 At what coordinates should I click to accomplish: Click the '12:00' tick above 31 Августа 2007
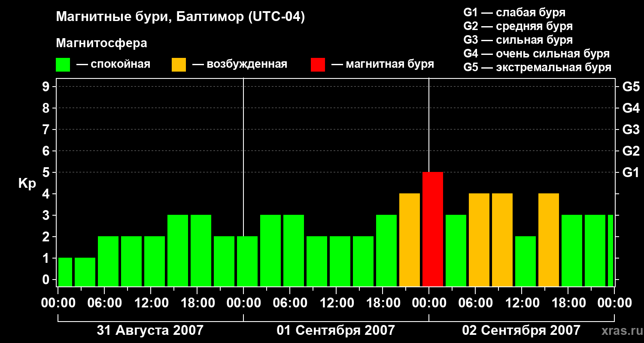[151, 303]
